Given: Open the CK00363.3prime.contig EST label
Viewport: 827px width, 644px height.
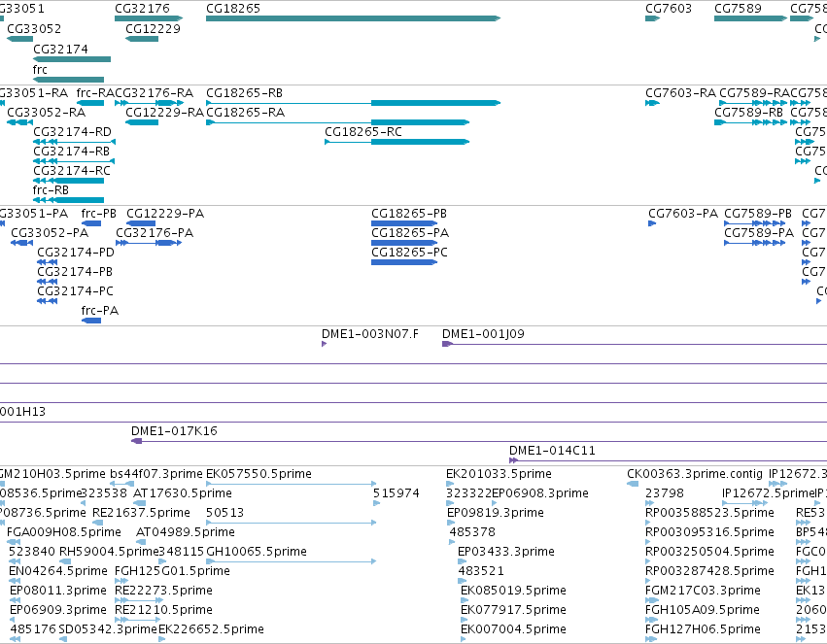Looking at the screenshot, I should (695, 474).
